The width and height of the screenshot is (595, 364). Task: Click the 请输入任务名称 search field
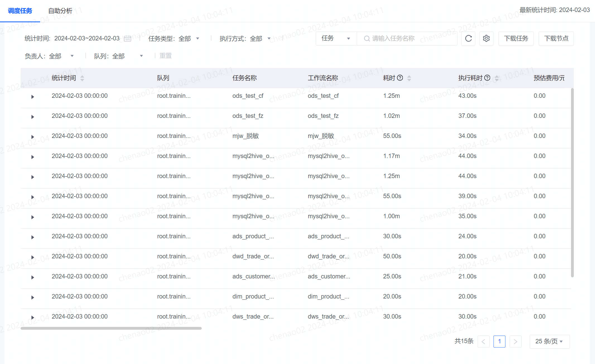click(x=407, y=38)
